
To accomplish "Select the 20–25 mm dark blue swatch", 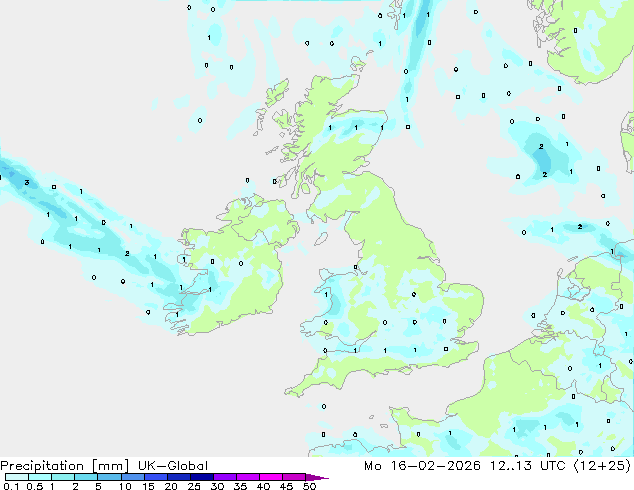I will tap(179, 477).
